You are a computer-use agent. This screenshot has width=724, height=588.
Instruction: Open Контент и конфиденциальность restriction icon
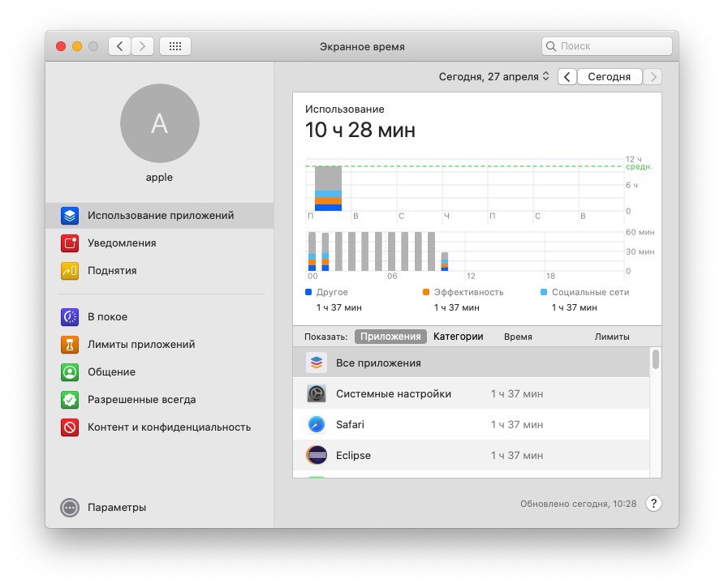click(x=70, y=427)
